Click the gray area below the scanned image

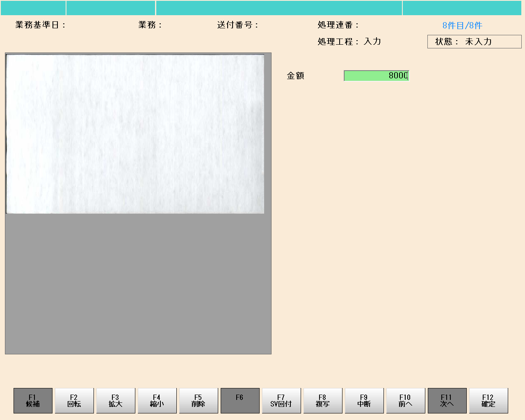point(138,283)
